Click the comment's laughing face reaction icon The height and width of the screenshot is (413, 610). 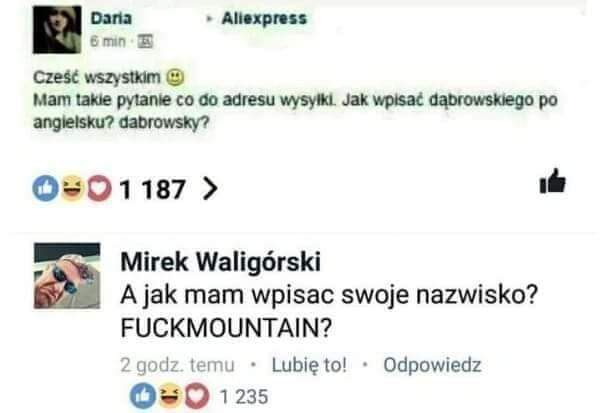click(170, 396)
